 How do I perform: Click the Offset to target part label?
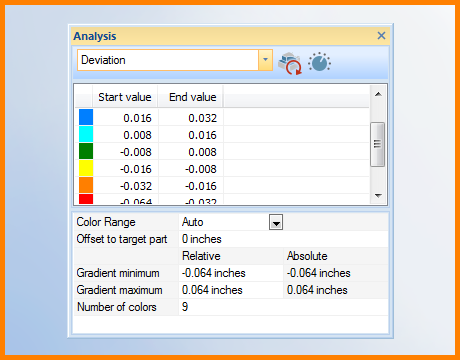122,239
